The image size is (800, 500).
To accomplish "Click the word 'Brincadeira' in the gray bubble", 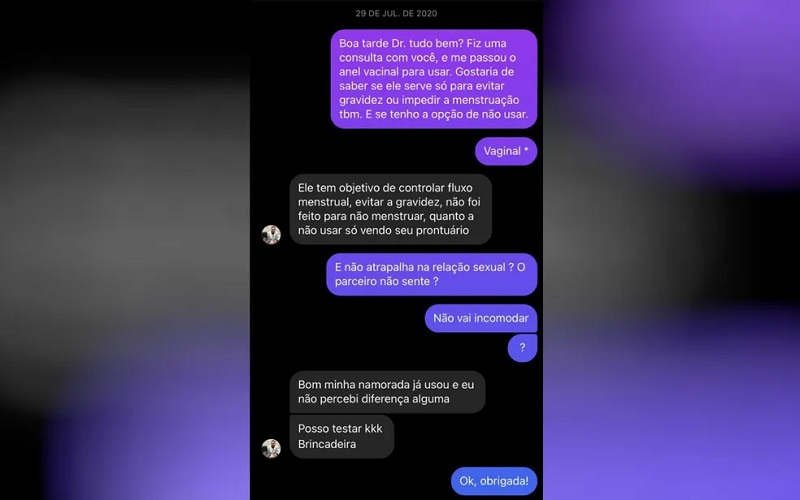I will 327,444.
